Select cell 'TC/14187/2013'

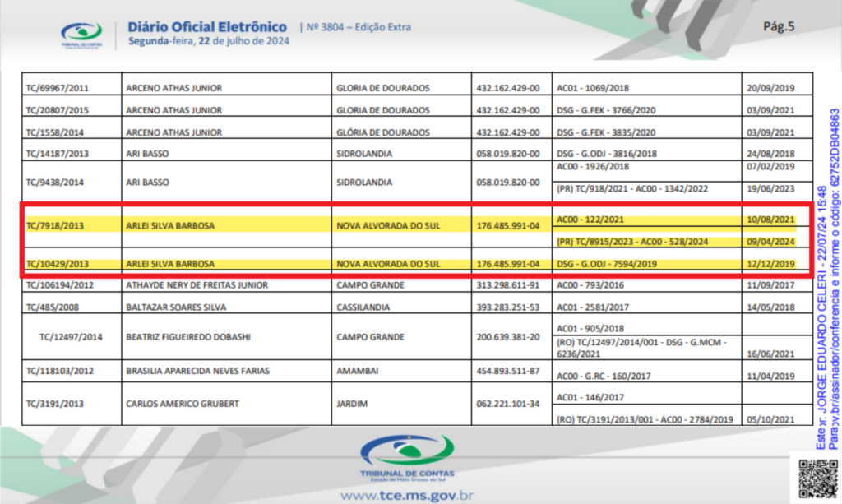tap(58, 154)
